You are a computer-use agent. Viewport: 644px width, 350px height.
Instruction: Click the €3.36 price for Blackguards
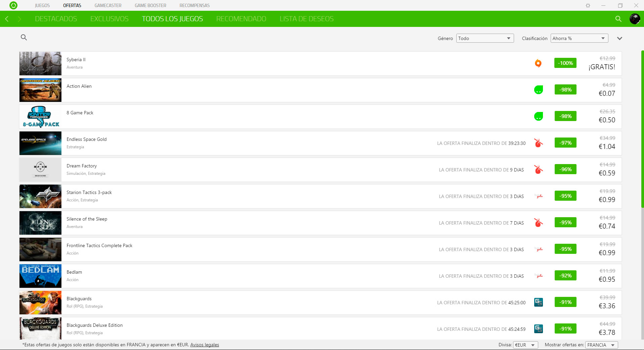(x=607, y=306)
